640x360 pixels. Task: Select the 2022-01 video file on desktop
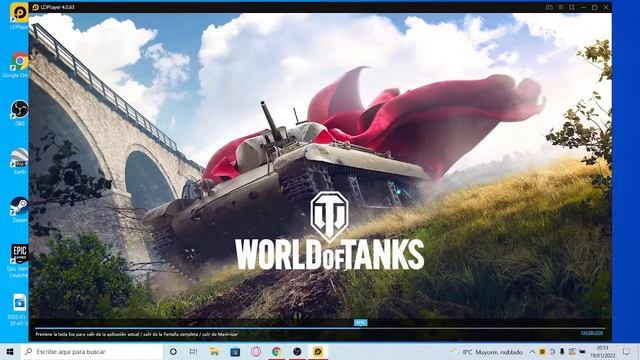[x=19, y=309]
